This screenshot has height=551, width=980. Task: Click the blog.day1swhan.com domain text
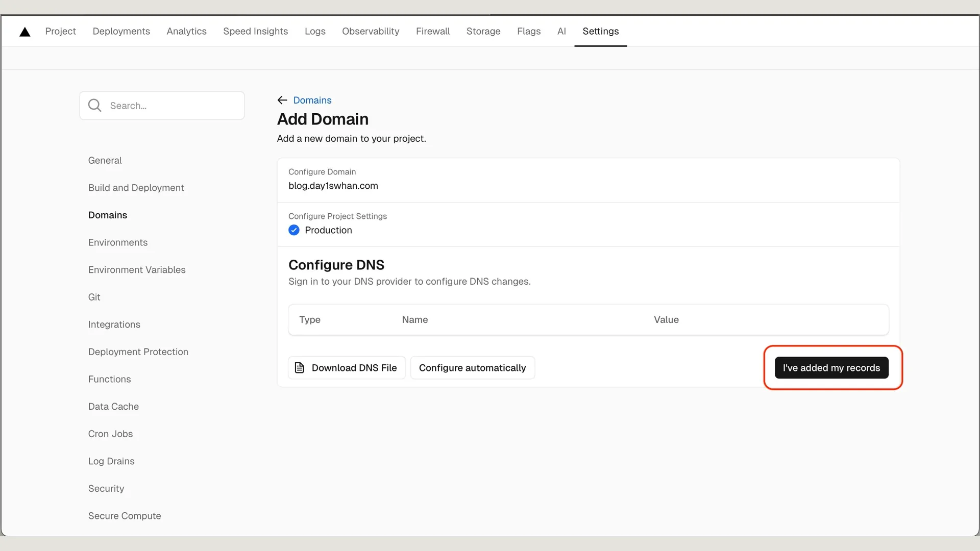(333, 186)
